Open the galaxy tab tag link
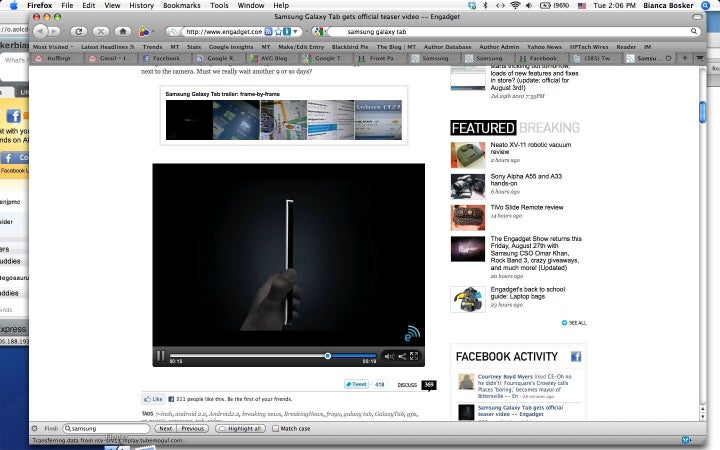The image size is (720, 450). 357,414
